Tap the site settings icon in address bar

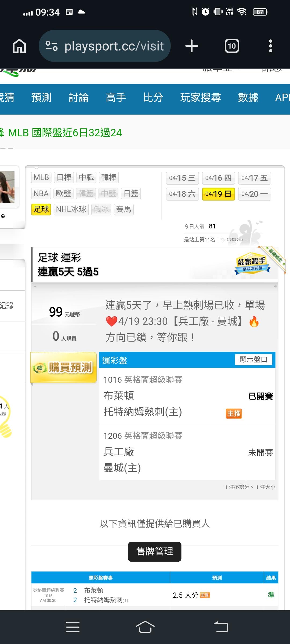click(51, 46)
